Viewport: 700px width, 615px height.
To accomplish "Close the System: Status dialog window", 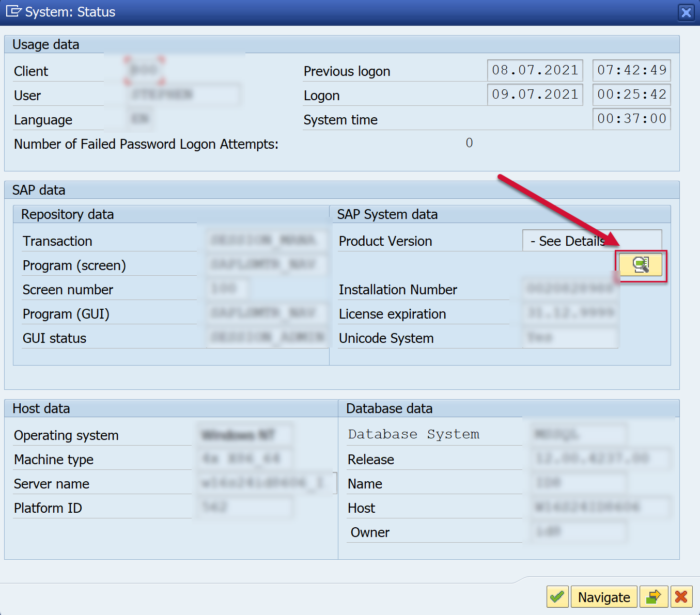I will [686, 12].
